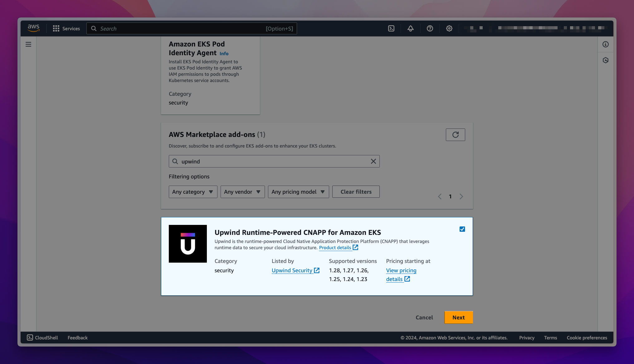Click the Feedback footer link

pos(78,337)
